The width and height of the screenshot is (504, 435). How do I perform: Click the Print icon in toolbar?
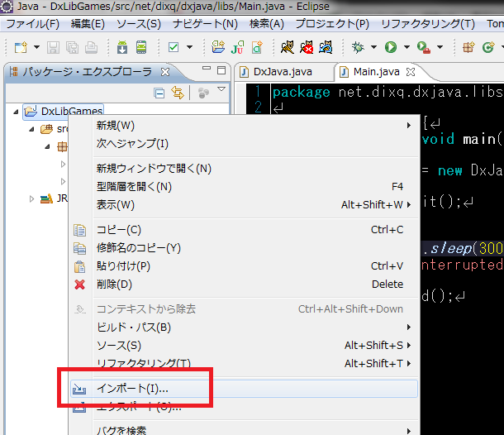coord(91,48)
